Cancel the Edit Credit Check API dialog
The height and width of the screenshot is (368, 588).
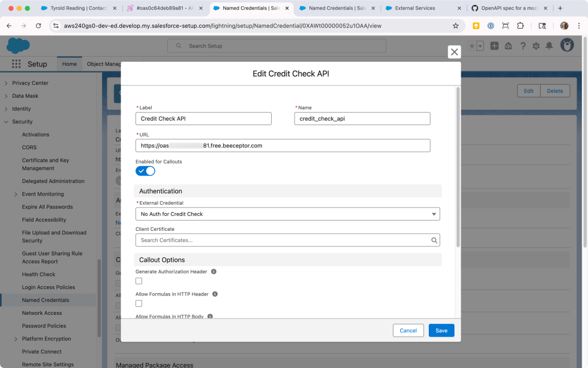pos(408,330)
